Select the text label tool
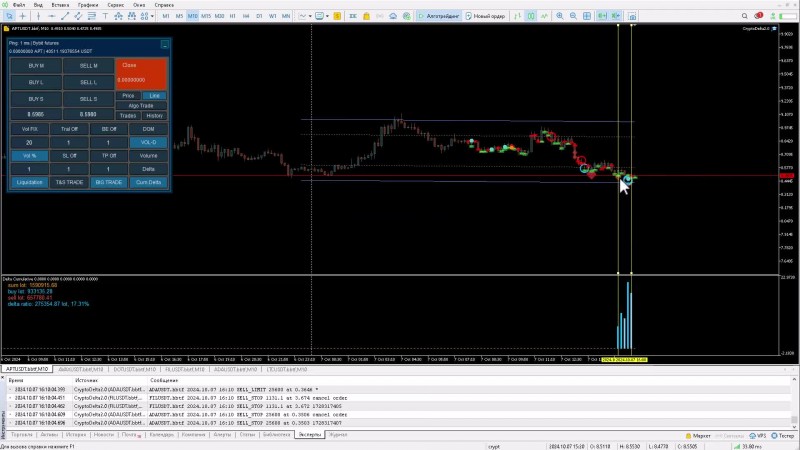Viewport: 800px width, 450px height. click(105, 16)
